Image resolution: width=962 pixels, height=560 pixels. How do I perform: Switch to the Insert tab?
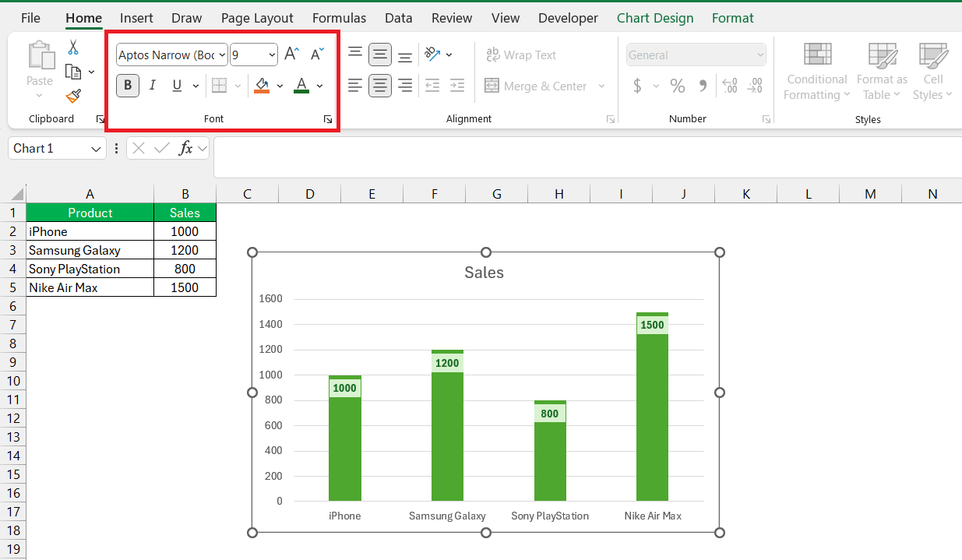point(136,18)
